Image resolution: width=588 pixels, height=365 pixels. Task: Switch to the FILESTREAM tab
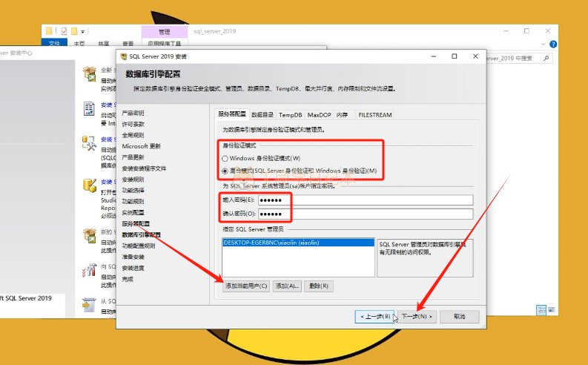[x=375, y=115]
